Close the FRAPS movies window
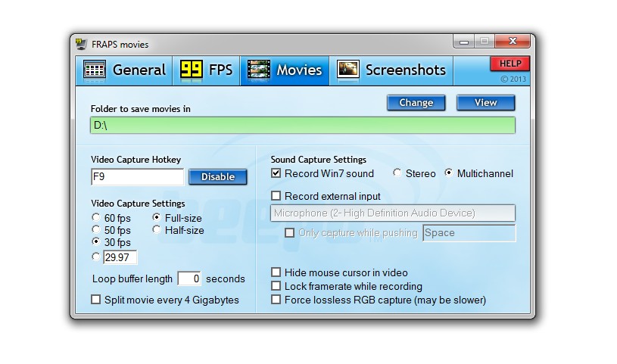The width and height of the screenshot is (617, 364). [513, 41]
